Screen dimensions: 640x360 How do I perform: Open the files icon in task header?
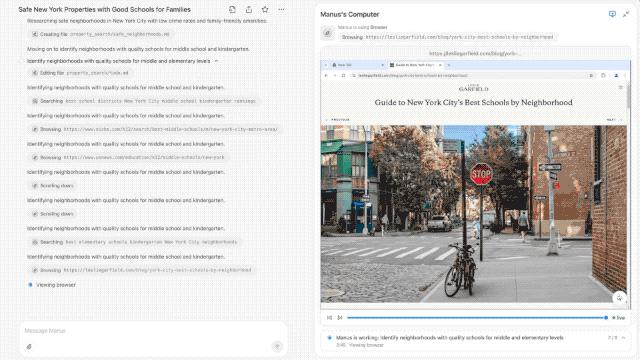[x=232, y=9]
